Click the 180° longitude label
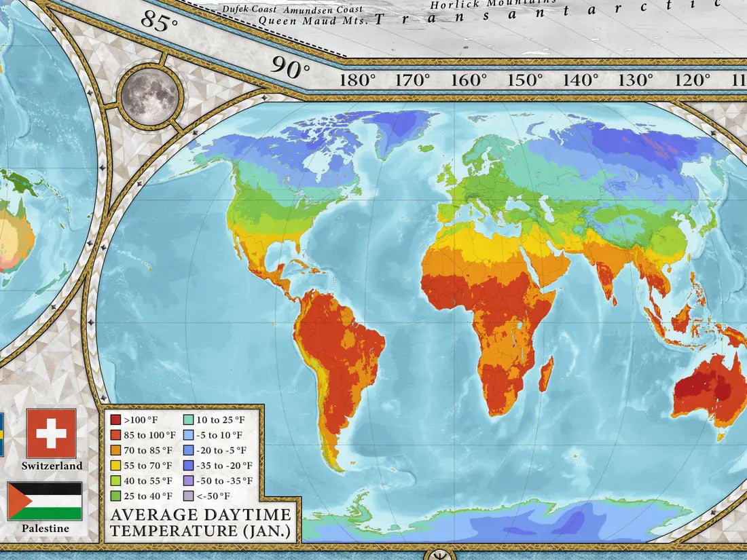 click(357, 79)
